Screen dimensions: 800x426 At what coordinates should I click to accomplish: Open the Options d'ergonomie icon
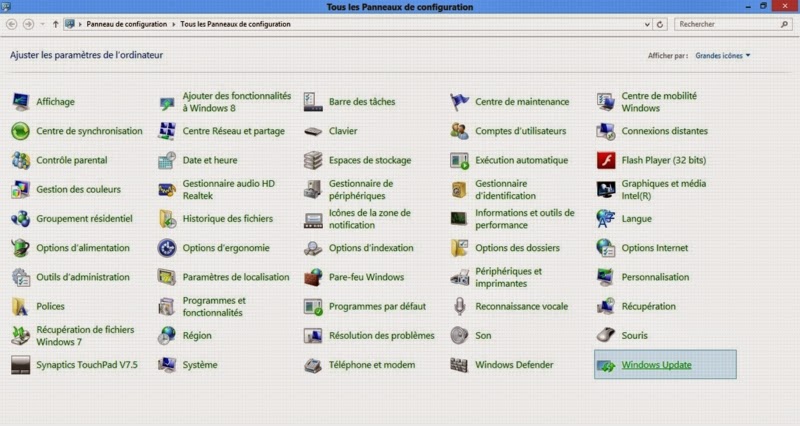(167, 248)
